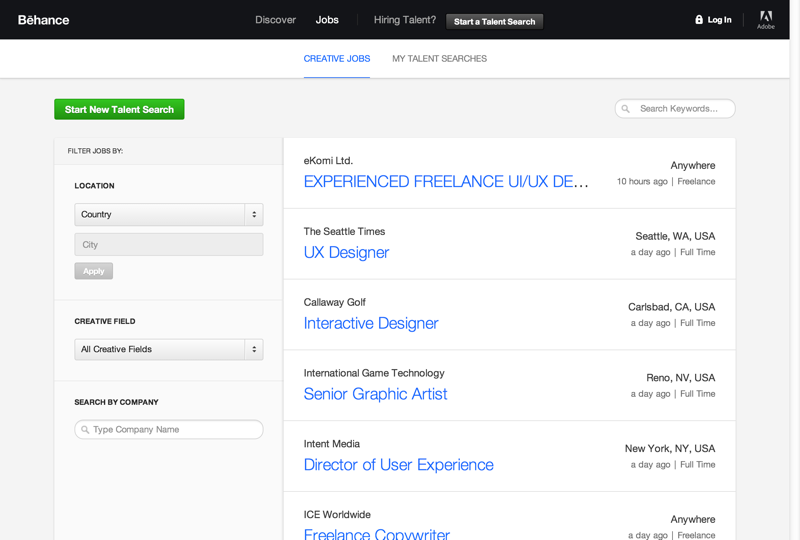Click Log In link
Viewport: 800px width, 540px height.
pos(719,20)
